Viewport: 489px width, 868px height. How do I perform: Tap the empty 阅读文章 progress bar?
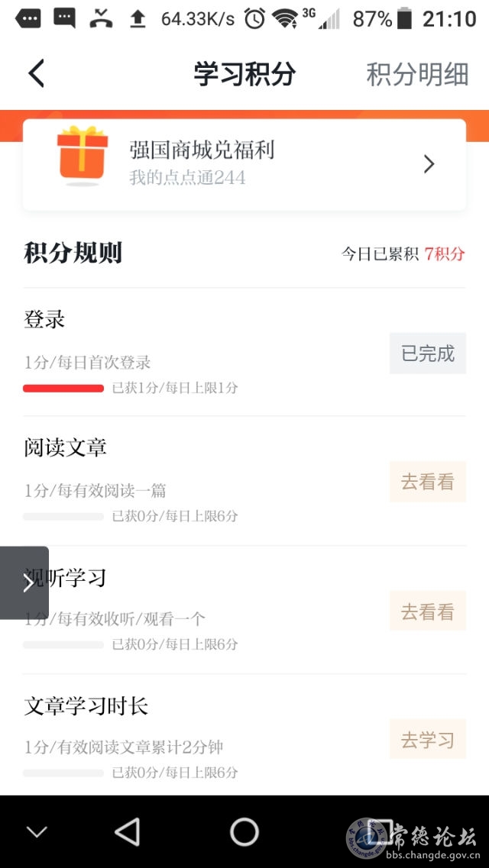pos(63,517)
